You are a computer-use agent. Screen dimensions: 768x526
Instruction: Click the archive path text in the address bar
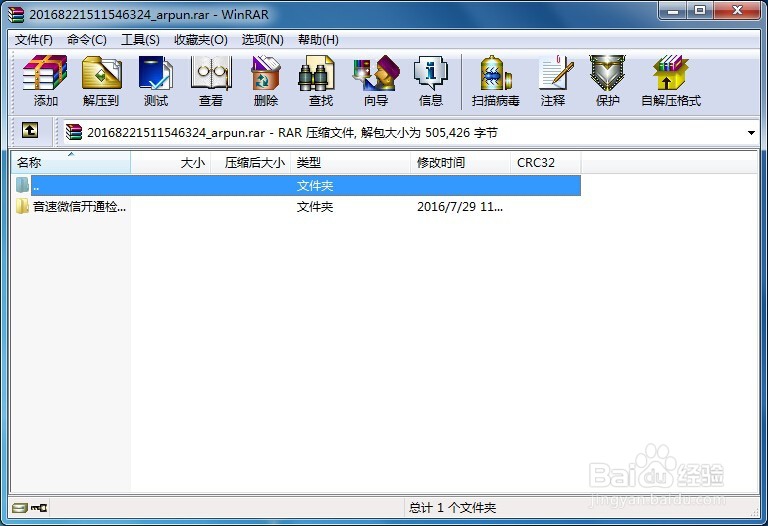[x=292, y=133]
